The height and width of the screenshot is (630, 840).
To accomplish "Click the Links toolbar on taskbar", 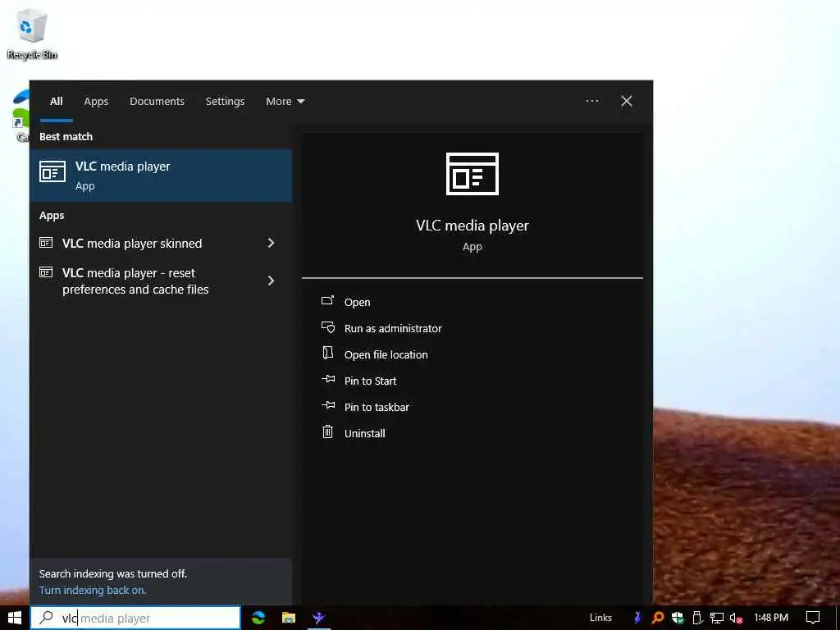I will [600, 618].
